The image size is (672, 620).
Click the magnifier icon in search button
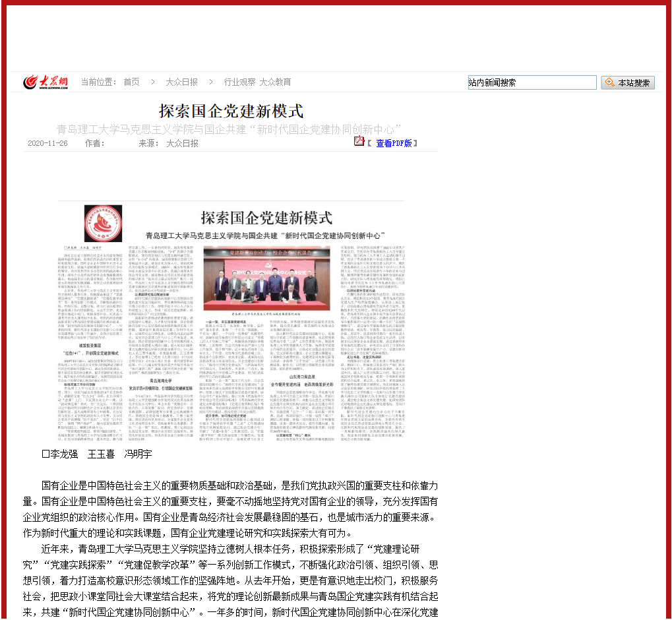click(609, 82)
